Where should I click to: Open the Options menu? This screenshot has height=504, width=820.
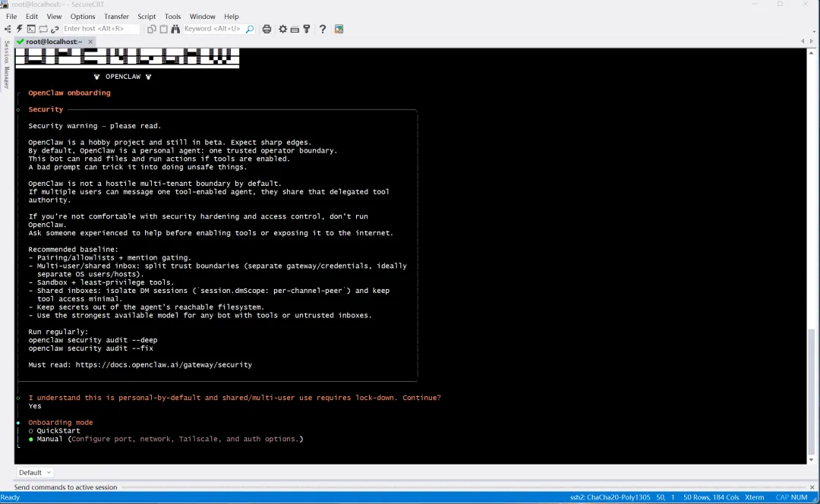click(83, 16)
